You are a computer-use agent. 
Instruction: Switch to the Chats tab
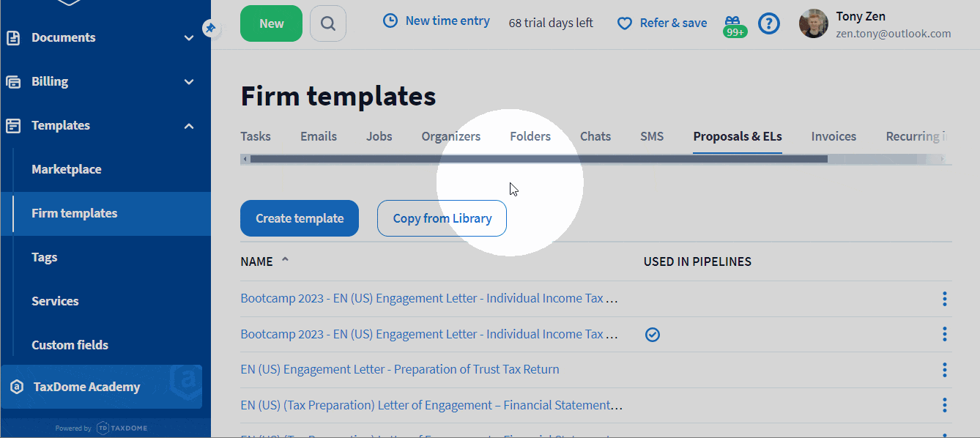pos(595,136)
